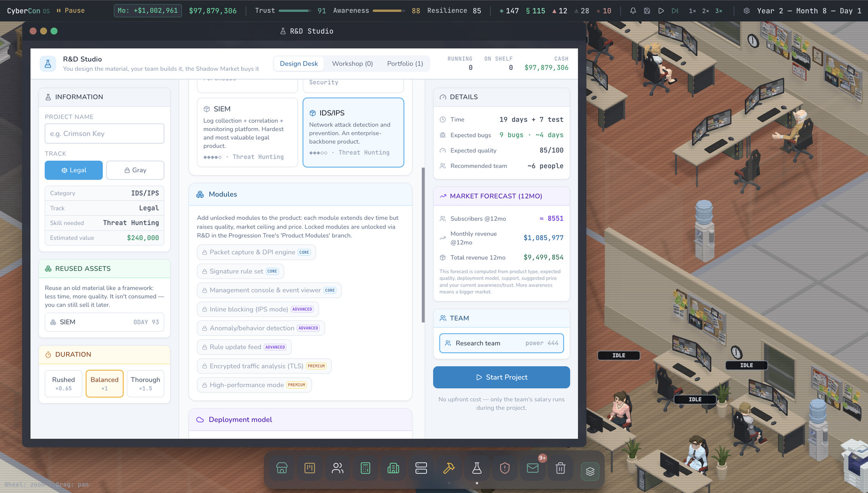Click the R&D Studio flask logo
This screenshot has width=868, height=493.
click(x=48, y=64)
